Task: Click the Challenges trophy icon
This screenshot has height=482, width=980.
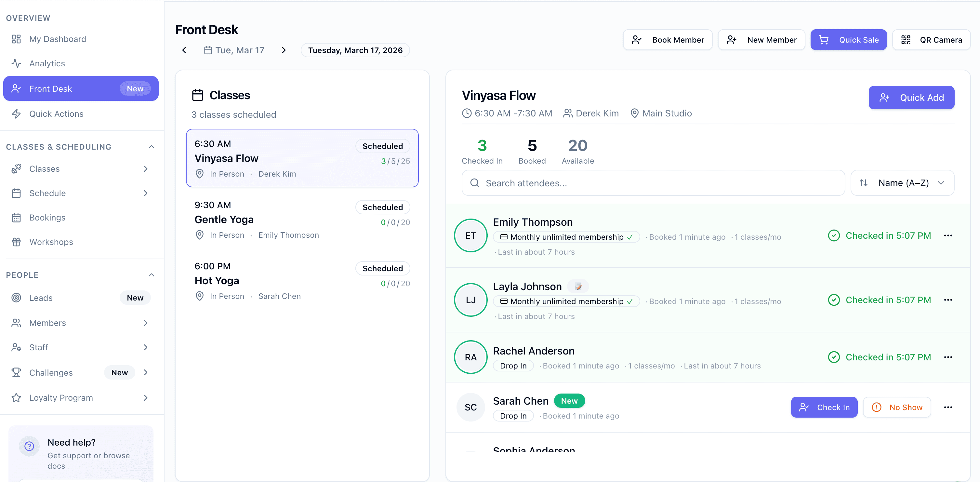Action: point(16,372)
